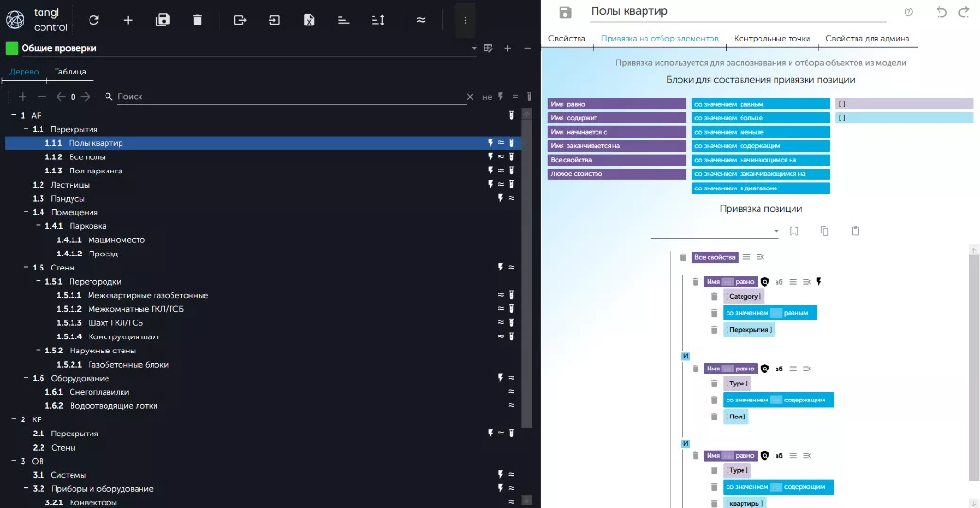Delete the [ Category ] block with its trash icon
The image size is (980, 508).
(x=714, y=297)
